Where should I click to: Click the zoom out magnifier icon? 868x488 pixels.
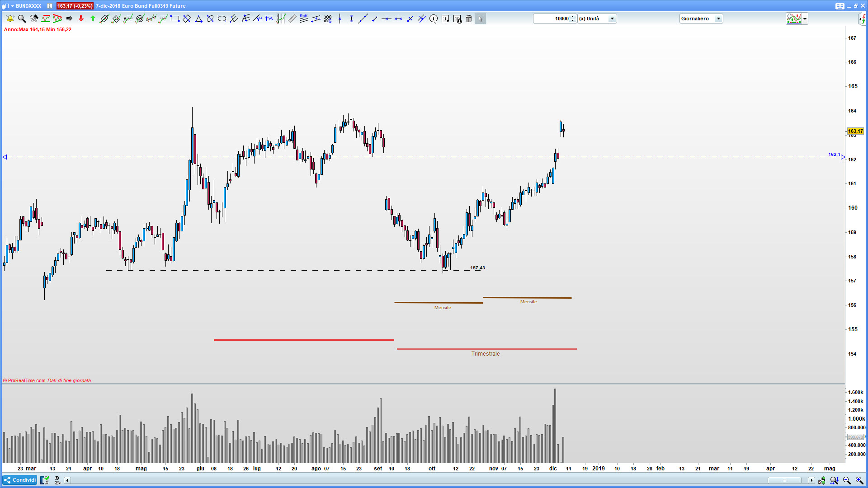[x=847, y=480]
